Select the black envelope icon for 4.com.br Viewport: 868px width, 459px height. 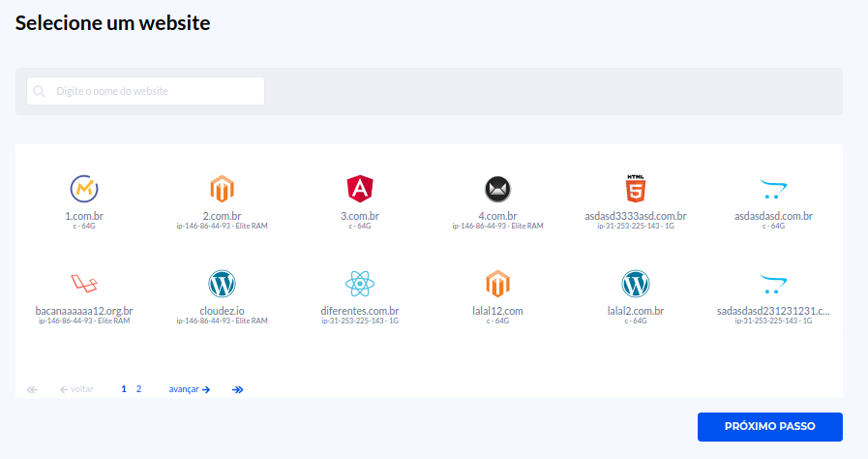(x=497, y=188)
